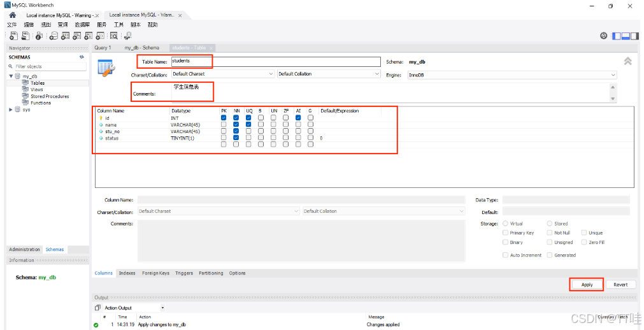Open an SQL script file toolbar icon
Viewport: 644px width, 330px height.
[x=25, y=36]
